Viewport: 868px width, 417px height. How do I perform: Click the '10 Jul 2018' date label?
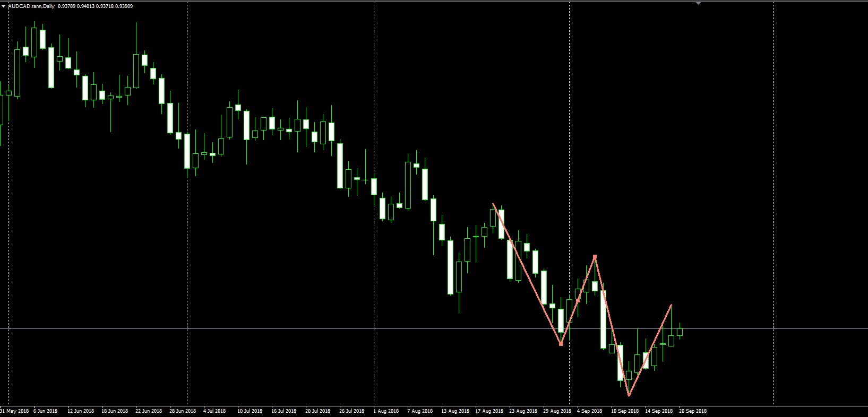coord(250,411)
